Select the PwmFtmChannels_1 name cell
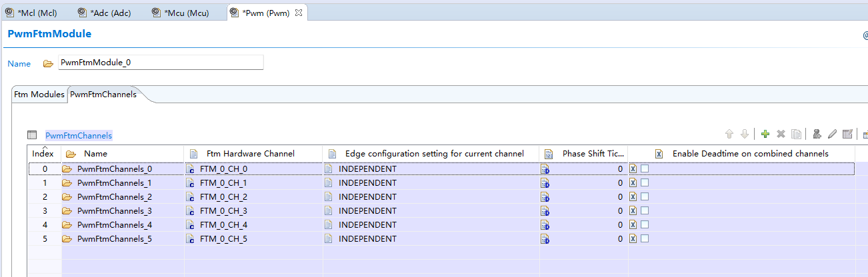Image resolution: width=868 pixels, height=277 pixels. (123, 183)
